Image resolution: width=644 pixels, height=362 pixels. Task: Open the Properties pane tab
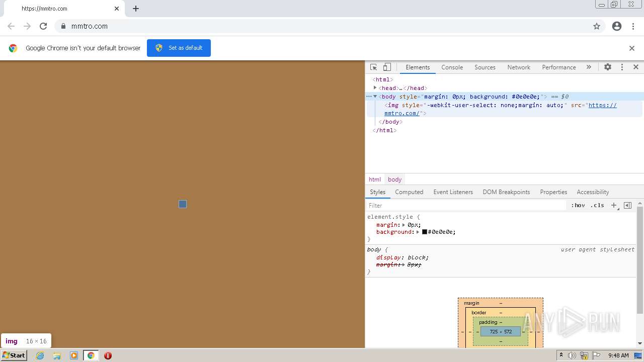coord(553,192)
